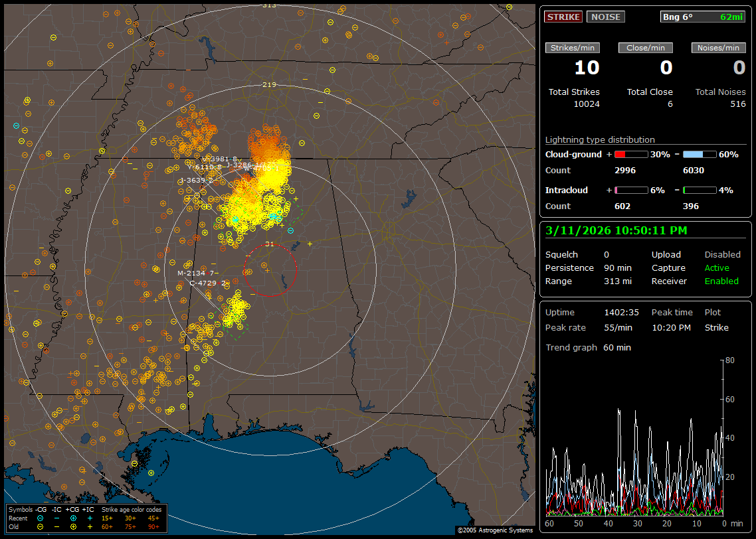Click the recent -IC dash legend symbol
Image resolution: width=756 pixels, height=539 pixels.
tap(56, 518)
